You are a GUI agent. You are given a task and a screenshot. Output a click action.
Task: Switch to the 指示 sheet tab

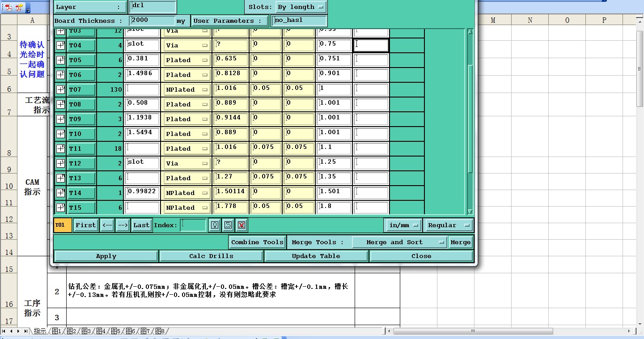coord(40,331)
